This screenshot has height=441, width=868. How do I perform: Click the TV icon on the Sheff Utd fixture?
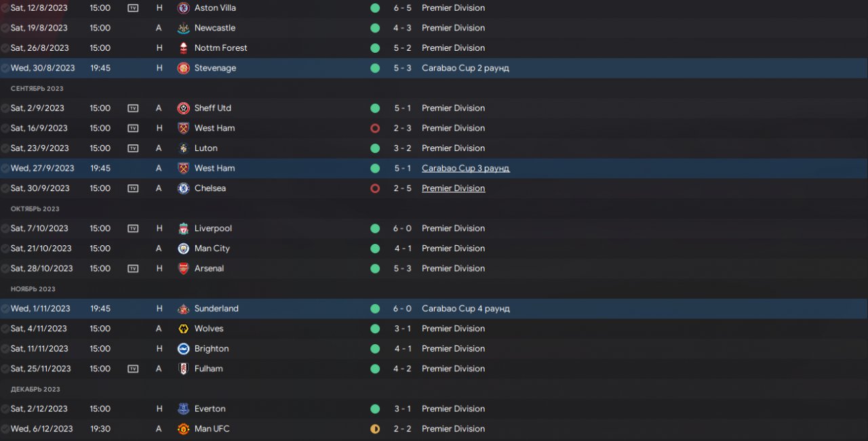pos(133,108)
